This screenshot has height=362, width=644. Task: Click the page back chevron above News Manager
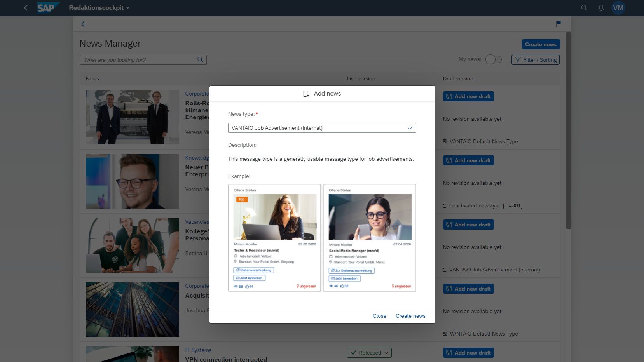[x=83, y=24]
